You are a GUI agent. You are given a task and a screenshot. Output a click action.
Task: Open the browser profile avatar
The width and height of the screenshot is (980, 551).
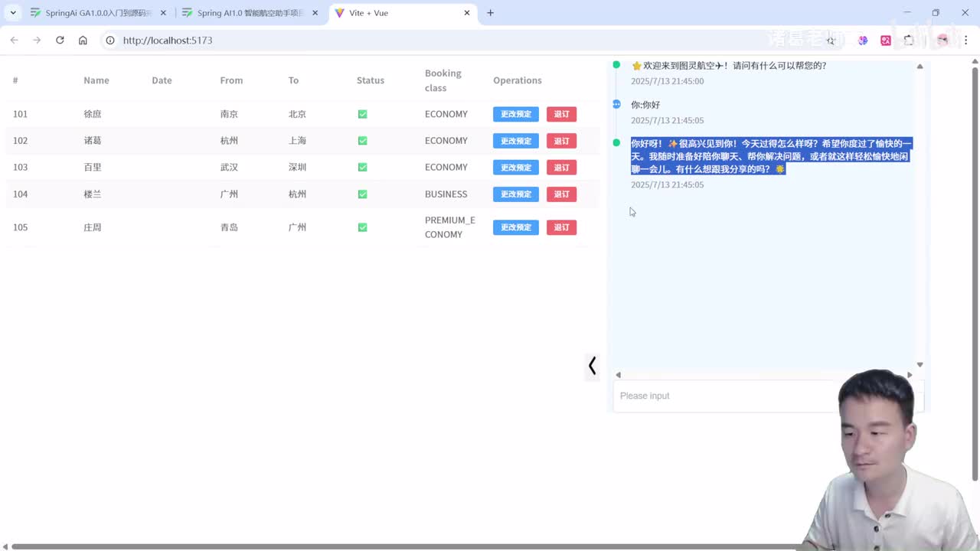pos(942,40)
